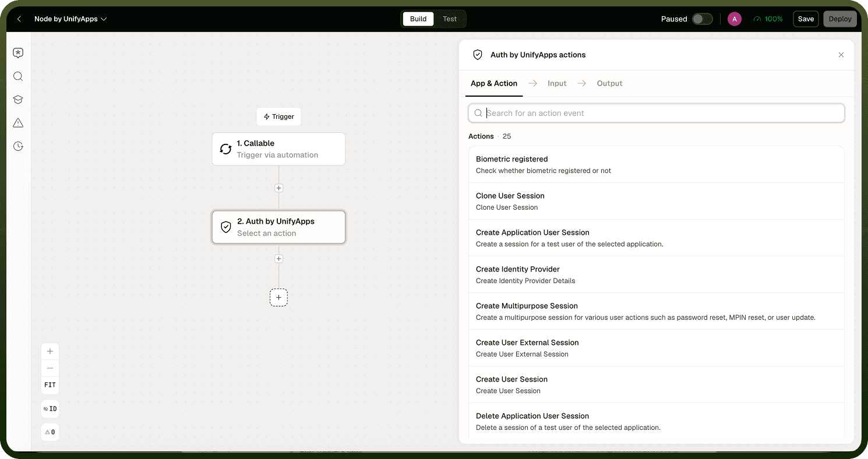
Task: Fit the canvas with the FIT button
Action: [x=50, y=385]
